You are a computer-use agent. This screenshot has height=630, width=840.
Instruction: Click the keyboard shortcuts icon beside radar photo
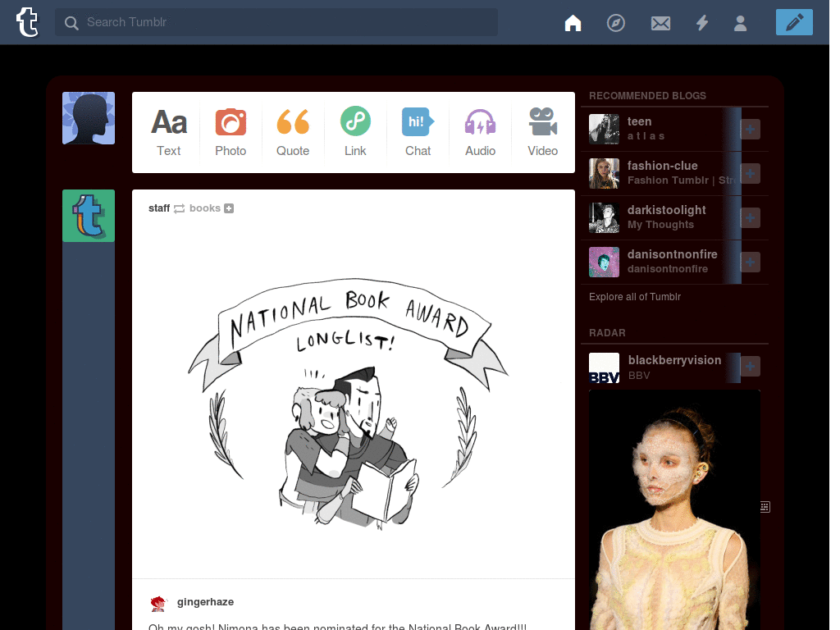coord(765,507)
